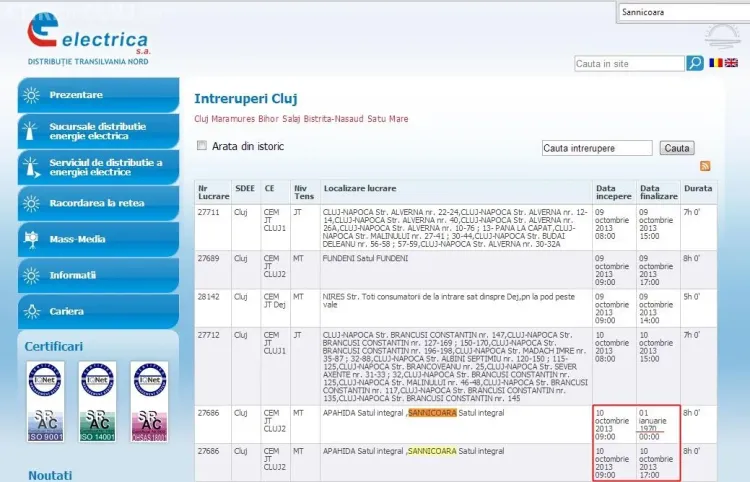Focus the 'Cauta in site' field

point(629,64)
